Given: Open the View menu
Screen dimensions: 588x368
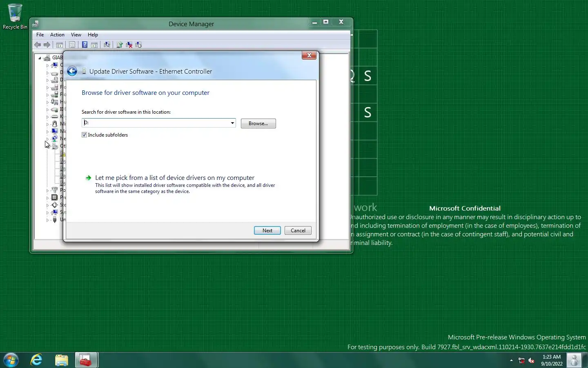Looking at the screenshot, I should pos(76,35).
